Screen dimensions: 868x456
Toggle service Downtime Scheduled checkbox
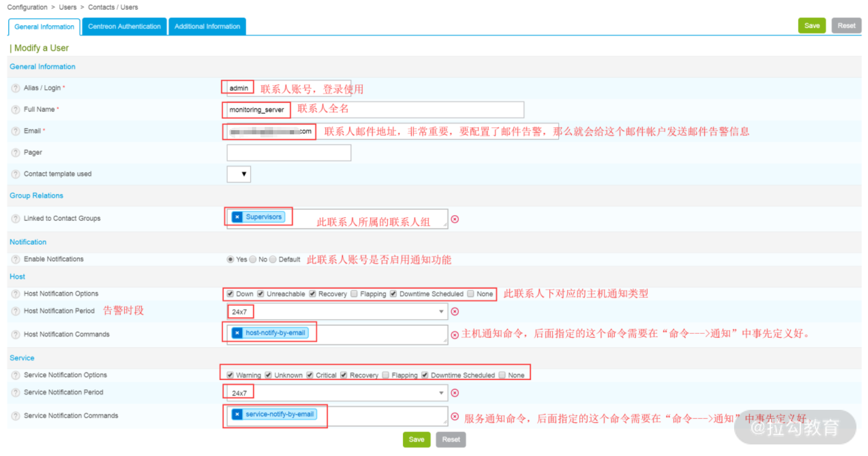tap(425, 375)
